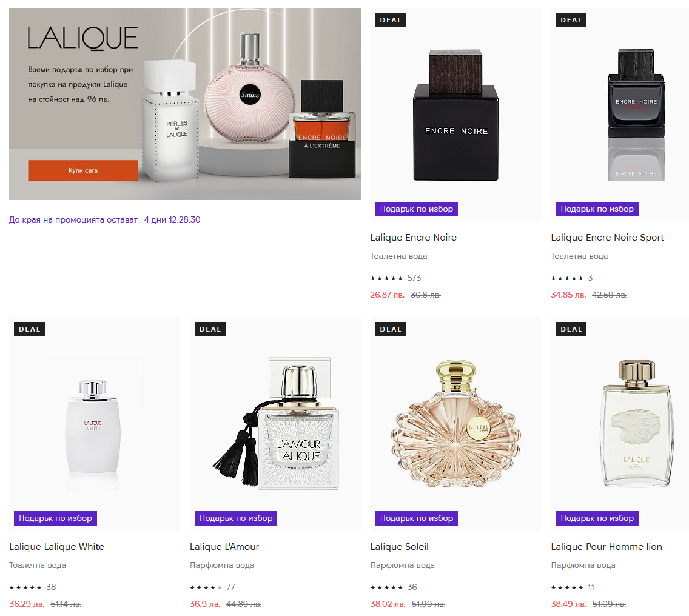Click the 'Lalique Encre Noire' title link
The width and height of the screenshot is (689, 616).
coord(413,237)
